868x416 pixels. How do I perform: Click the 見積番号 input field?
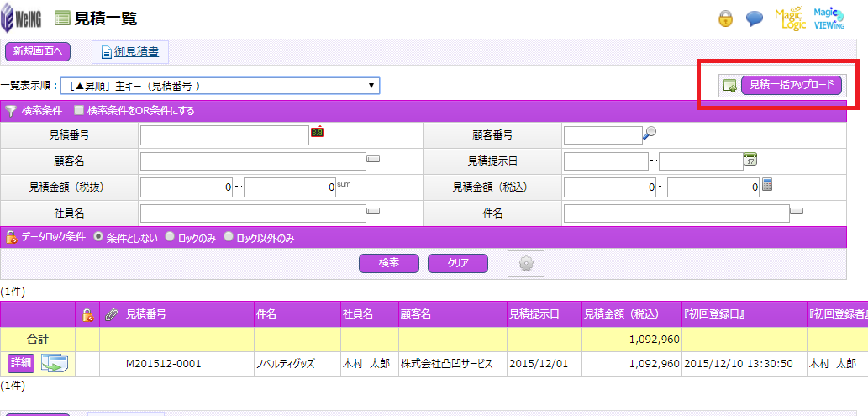tap(224, 135)
